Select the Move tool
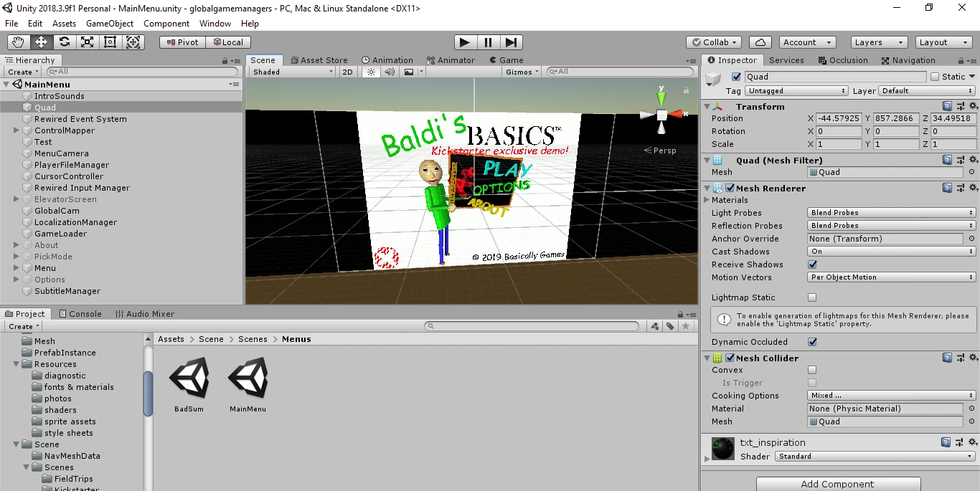The height and width of the screenshot is (491, 980). [x=41, y=42]
